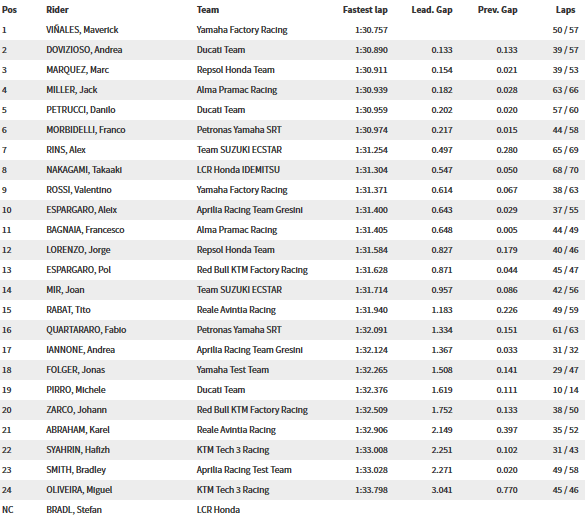This screenshot has height=518, width=585.
Task: Click the Fastest lap column header
Action: coord(365,10)
